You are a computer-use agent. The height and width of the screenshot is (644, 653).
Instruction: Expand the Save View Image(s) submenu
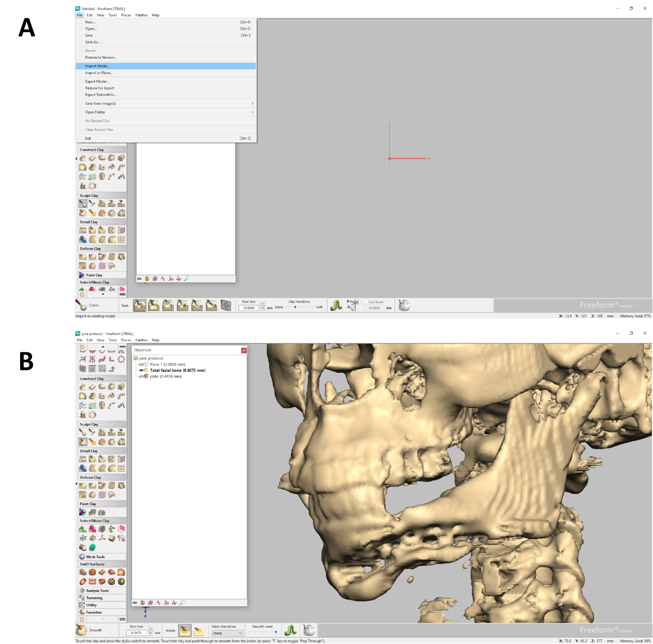(166, 103)
